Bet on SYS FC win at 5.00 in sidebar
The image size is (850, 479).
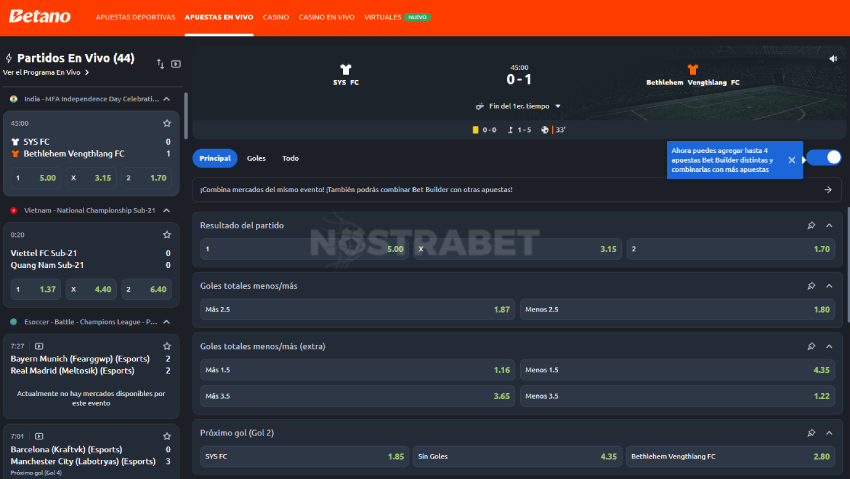36,178
